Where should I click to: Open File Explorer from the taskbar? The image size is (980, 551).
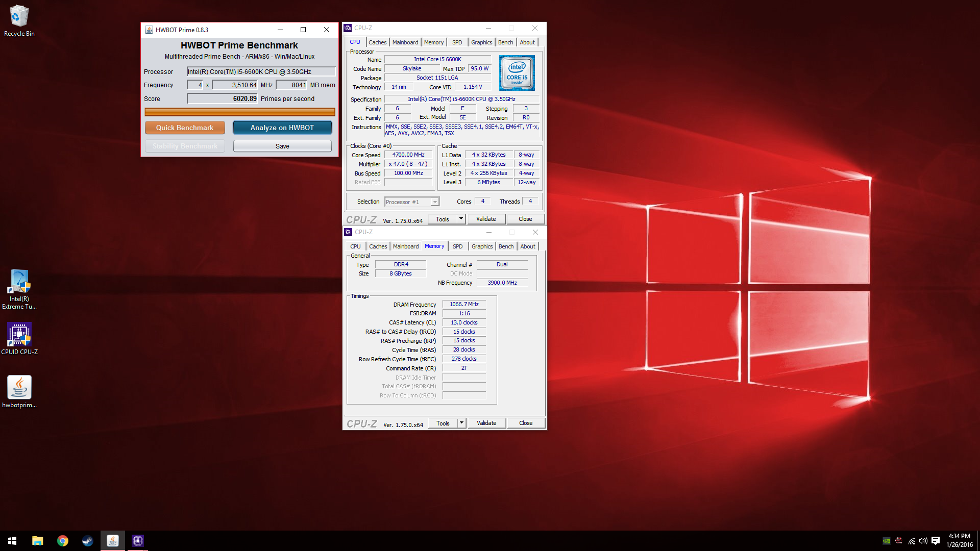pyautogui.click(x=37, y=541)
